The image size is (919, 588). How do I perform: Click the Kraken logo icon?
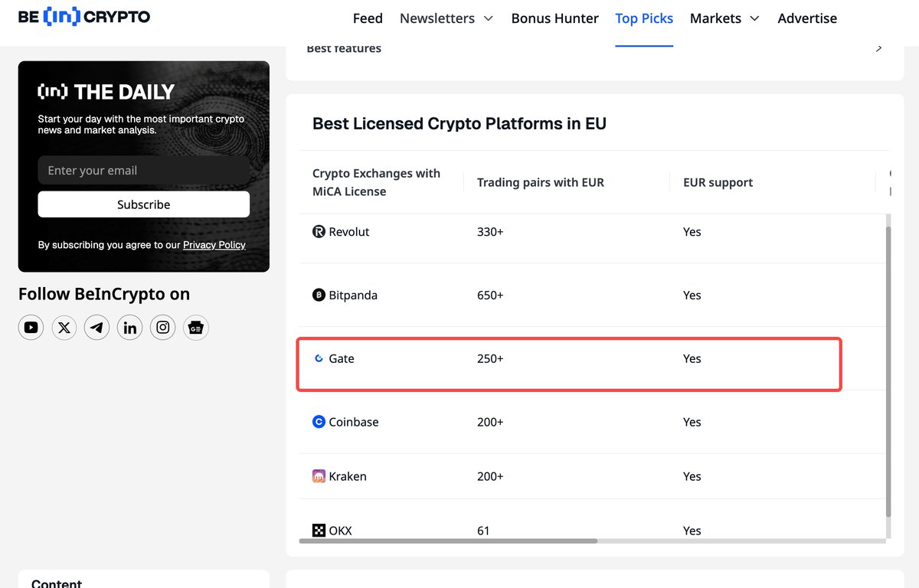[x=319, y=476]
